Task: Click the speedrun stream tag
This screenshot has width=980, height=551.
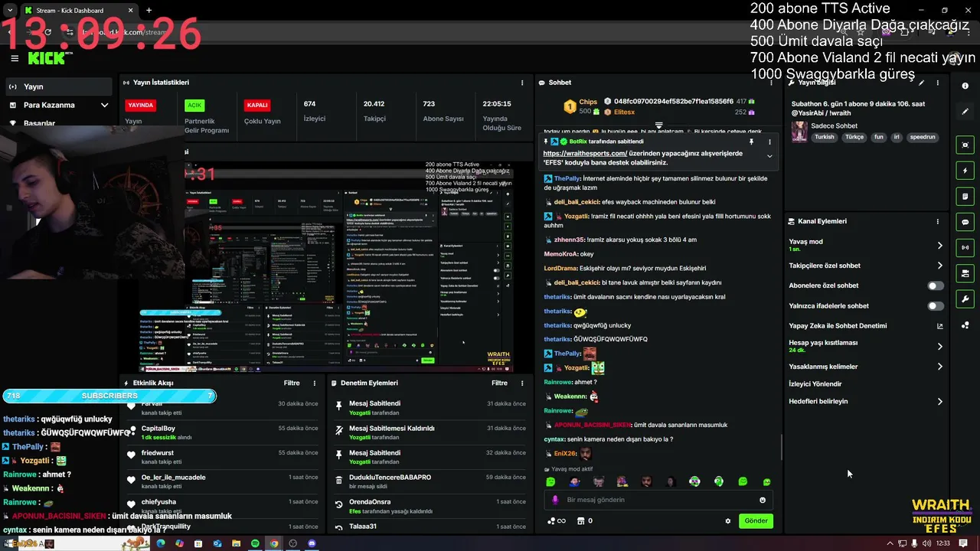Action: 923,137
